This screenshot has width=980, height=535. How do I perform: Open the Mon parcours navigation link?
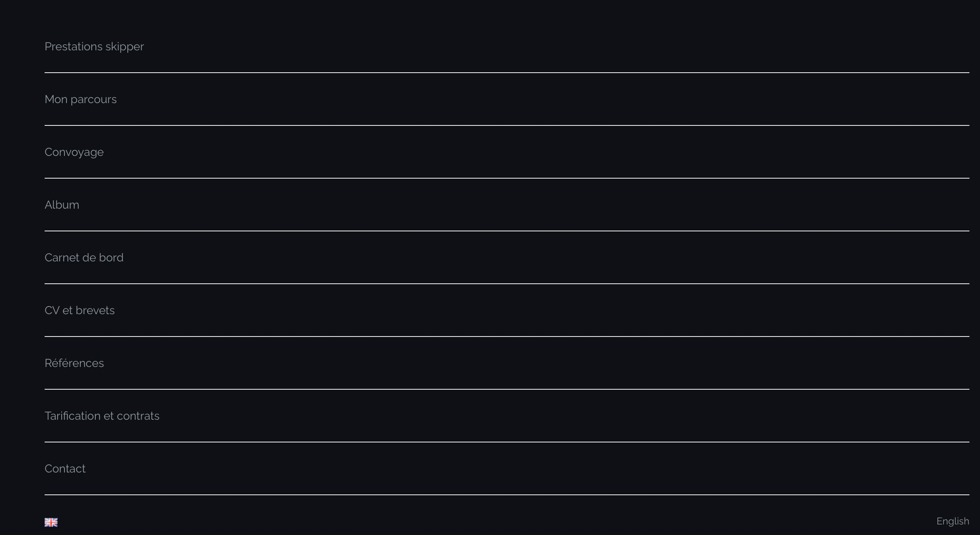pyautogui.click(x=81, y=99)
